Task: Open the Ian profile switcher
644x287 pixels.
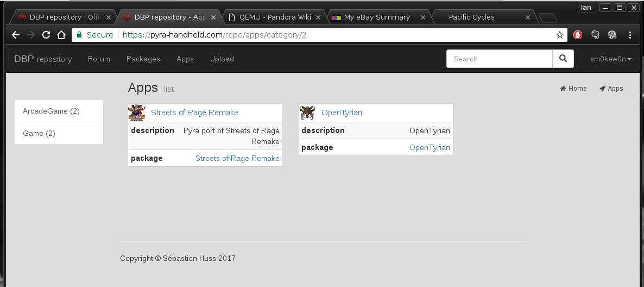Action: coord(586,7)
